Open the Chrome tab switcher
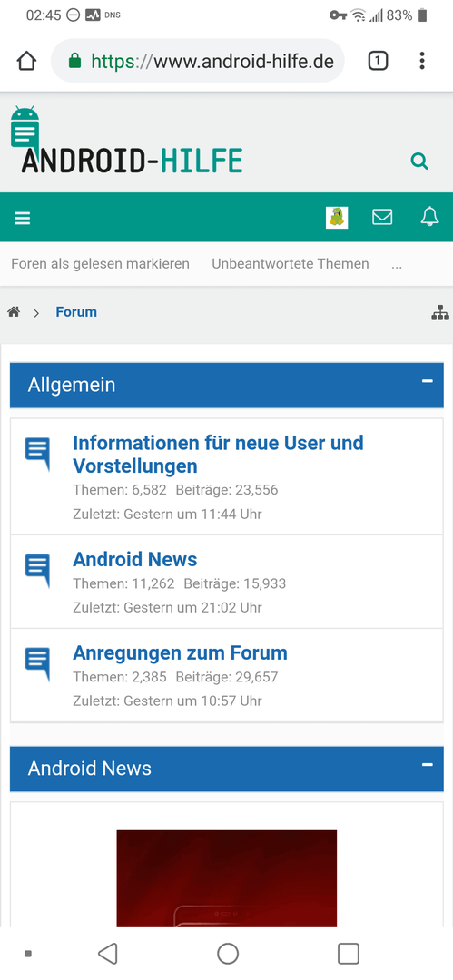453x980 pixels. (x=378, y=61)
